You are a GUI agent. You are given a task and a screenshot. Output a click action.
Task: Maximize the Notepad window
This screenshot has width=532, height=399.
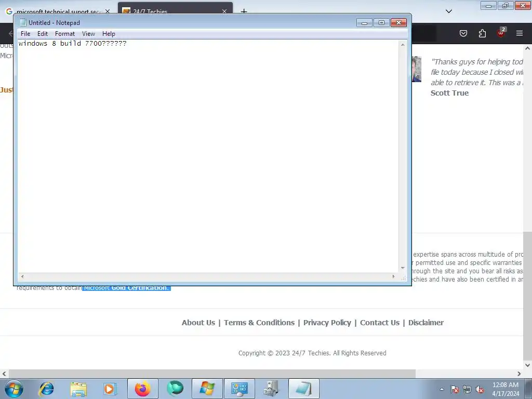coord(381,23)
